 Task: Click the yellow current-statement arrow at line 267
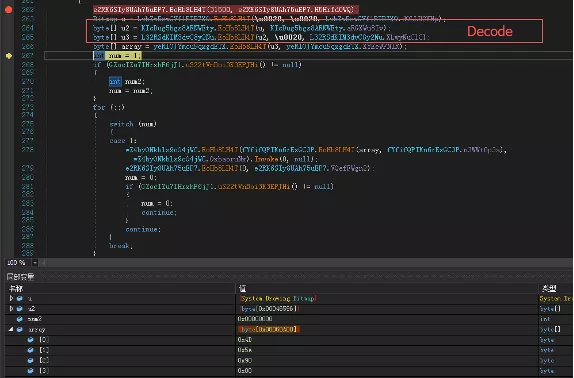point(9,56)
